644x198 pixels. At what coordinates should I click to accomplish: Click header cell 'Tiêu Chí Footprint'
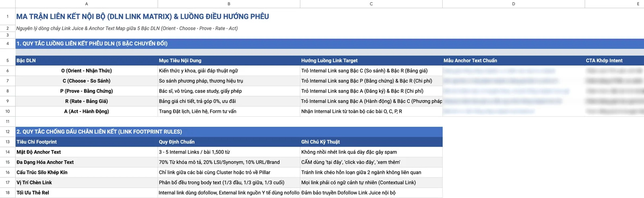pos(87,142)
